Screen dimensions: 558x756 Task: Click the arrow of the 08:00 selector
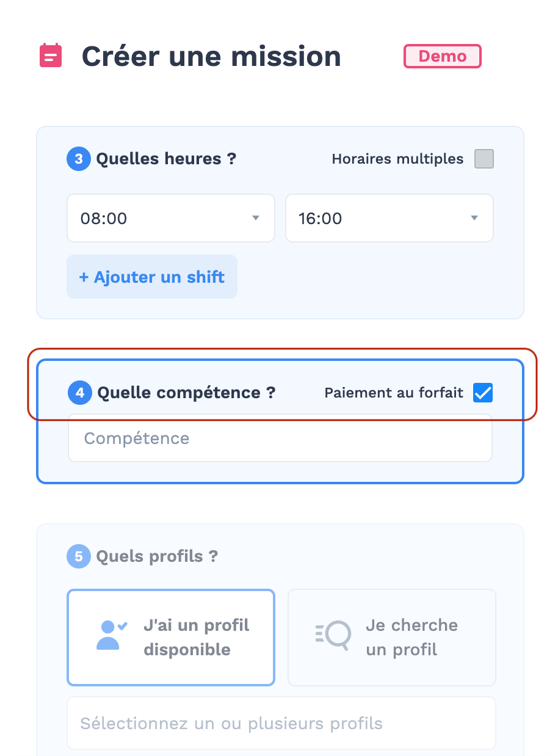(x=255, y=218)
